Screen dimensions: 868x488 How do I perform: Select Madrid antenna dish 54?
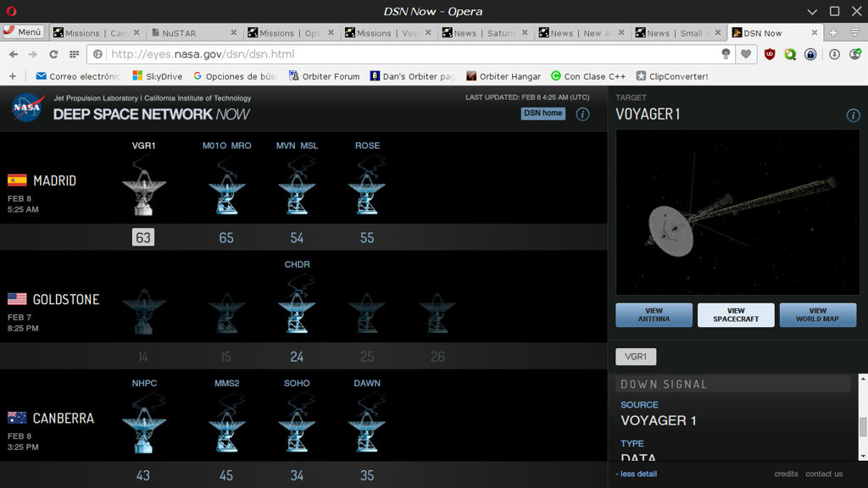point(297,194)
